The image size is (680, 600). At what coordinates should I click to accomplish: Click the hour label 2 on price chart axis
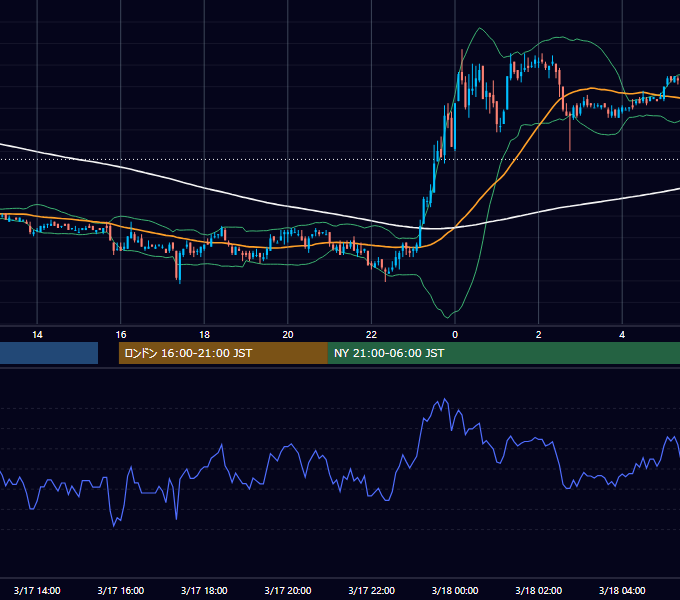coord(539,335)
